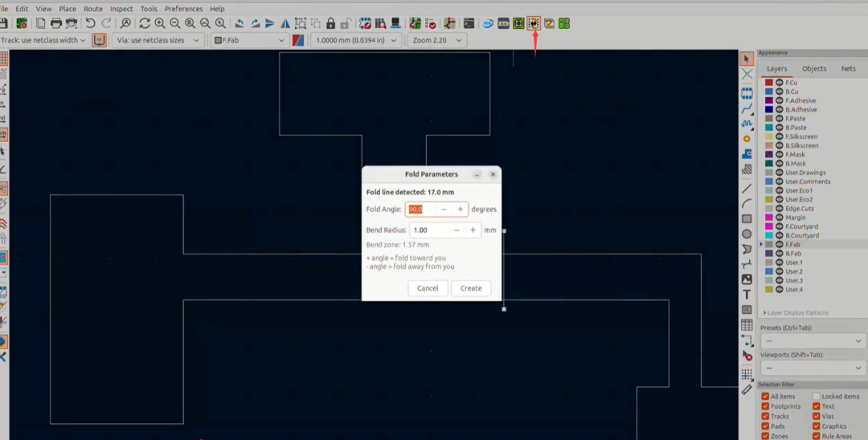Open the grid size 1.0000 mm dropdown

coord(356,40)
